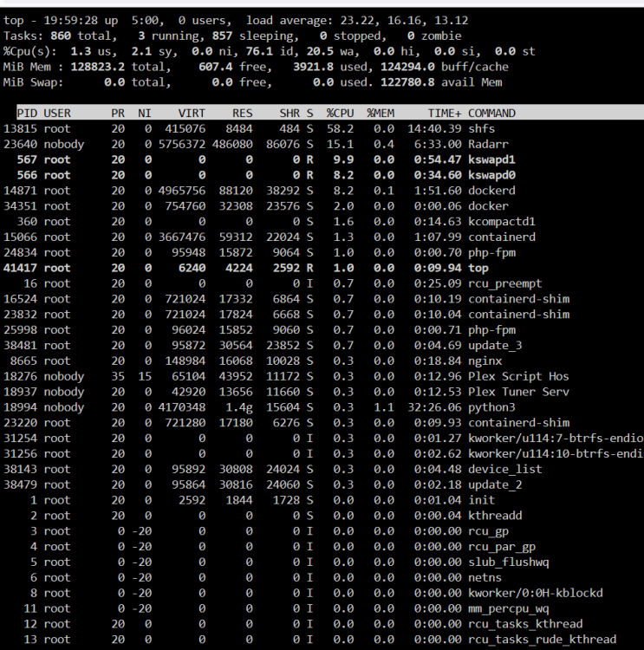Click the kworker/0:0H-kblockd command
644x650 pixels.
[x=536, y=593]
